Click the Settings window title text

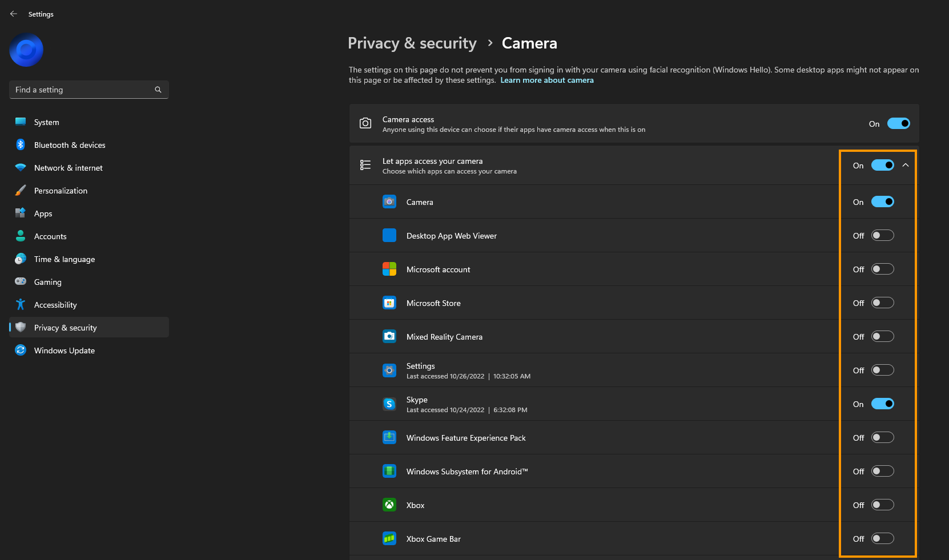pos(41,14)
